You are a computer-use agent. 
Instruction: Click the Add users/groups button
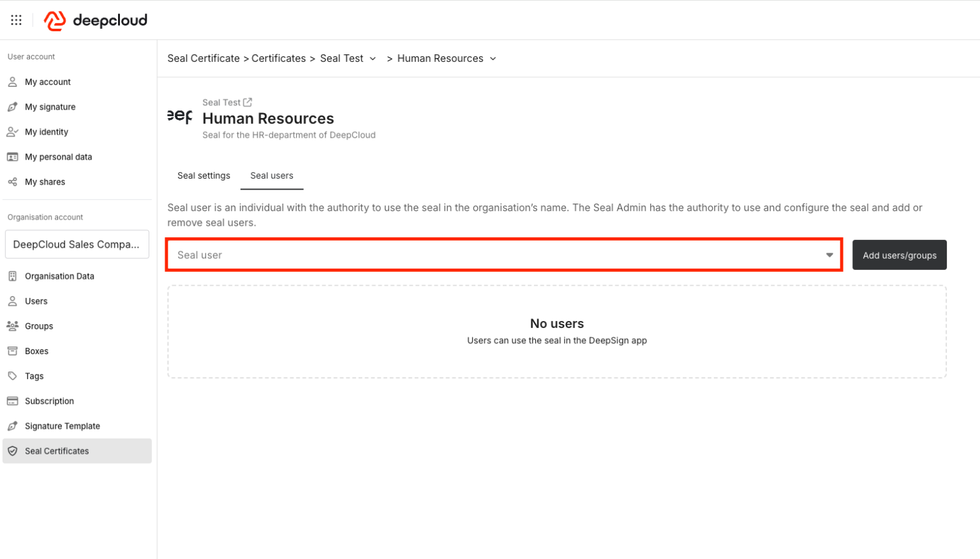pos(899,255)
